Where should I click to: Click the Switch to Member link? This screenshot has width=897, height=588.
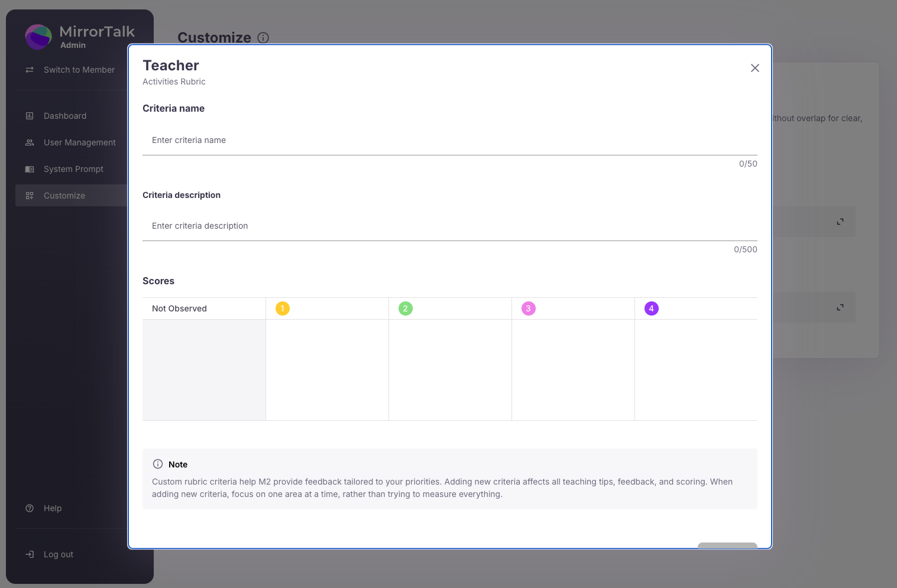click(79, 70)
